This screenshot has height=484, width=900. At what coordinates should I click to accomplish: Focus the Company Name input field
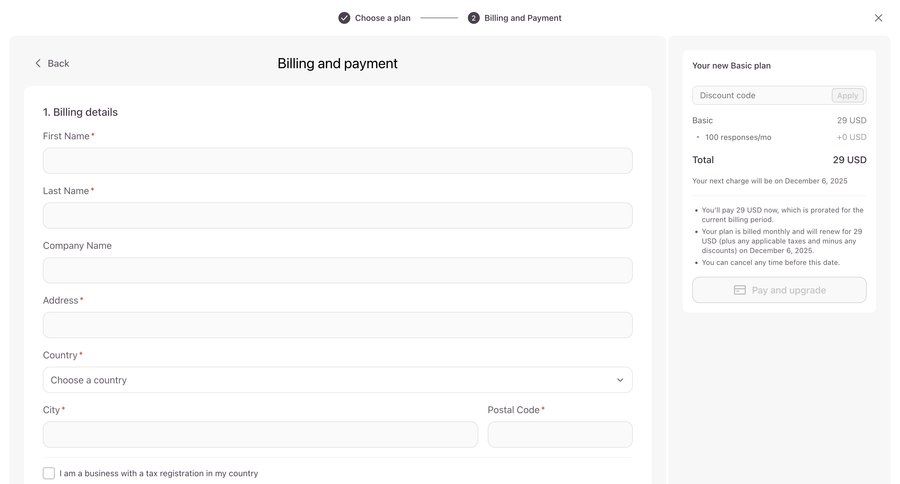(x=338, y=270)
